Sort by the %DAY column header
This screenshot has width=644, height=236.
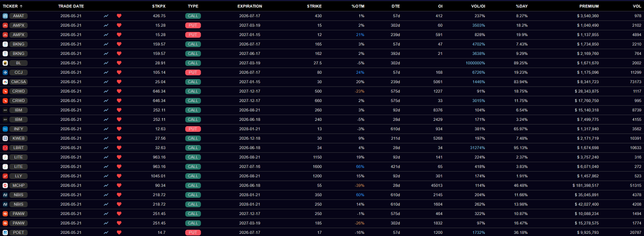click(522, 5)
